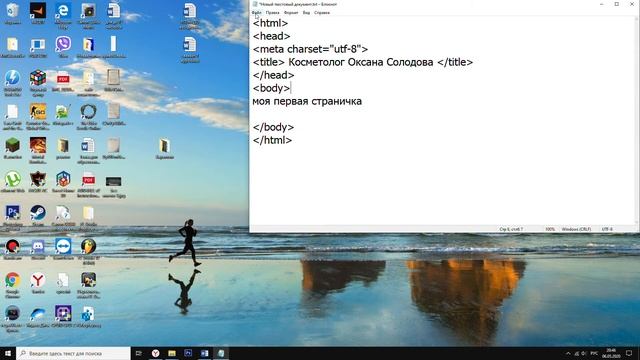Image resolution: width=640 pixels, height=360 pixels.
Task: Select the blue lightning bolt desktop icon
Action: 13,83
